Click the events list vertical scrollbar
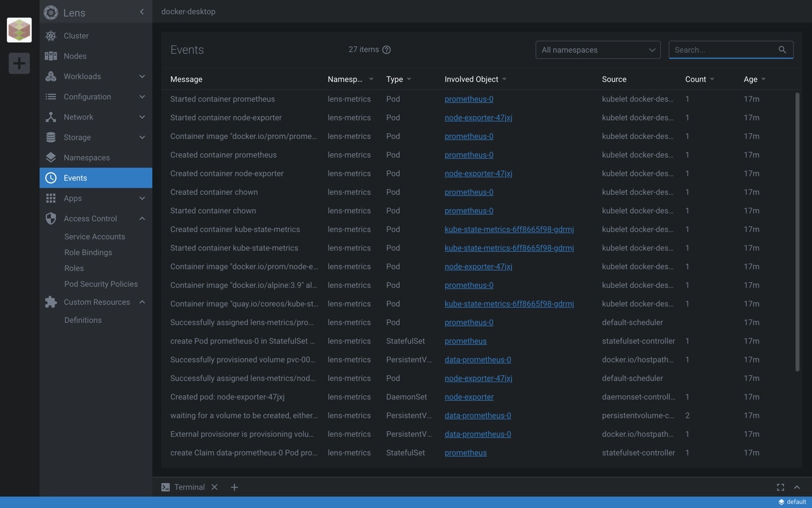Viewport: 812px width, 508px height. coord(797,232)
